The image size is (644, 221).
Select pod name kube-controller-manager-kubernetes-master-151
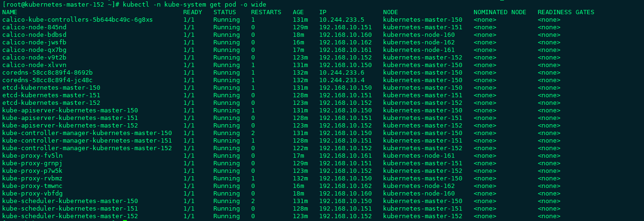pos(87,141)
